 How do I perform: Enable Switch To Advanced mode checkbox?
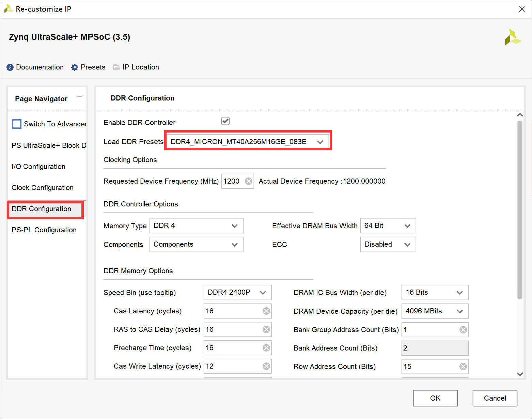point(17,124)
